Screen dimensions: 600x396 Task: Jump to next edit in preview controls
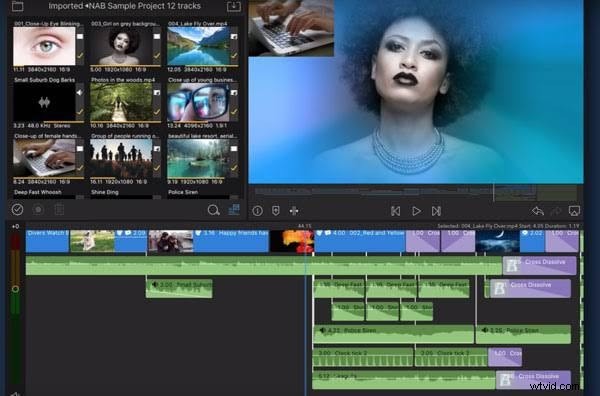click(436, 211)
